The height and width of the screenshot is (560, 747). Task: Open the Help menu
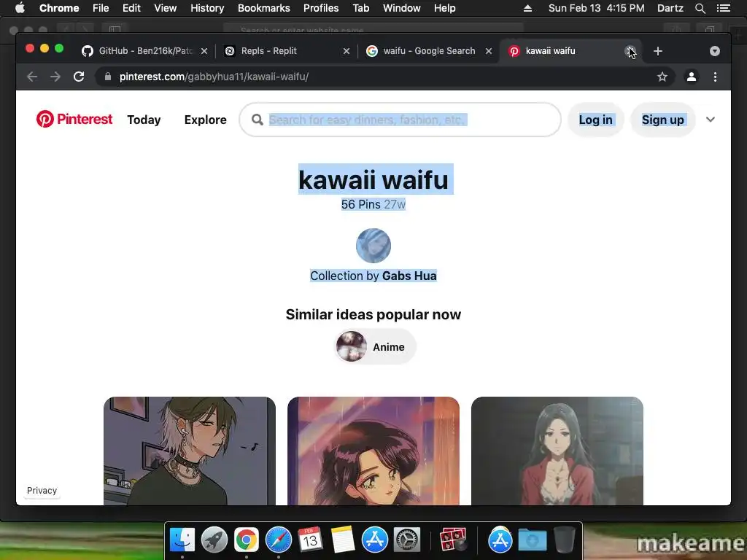click(x=444, y=8)
